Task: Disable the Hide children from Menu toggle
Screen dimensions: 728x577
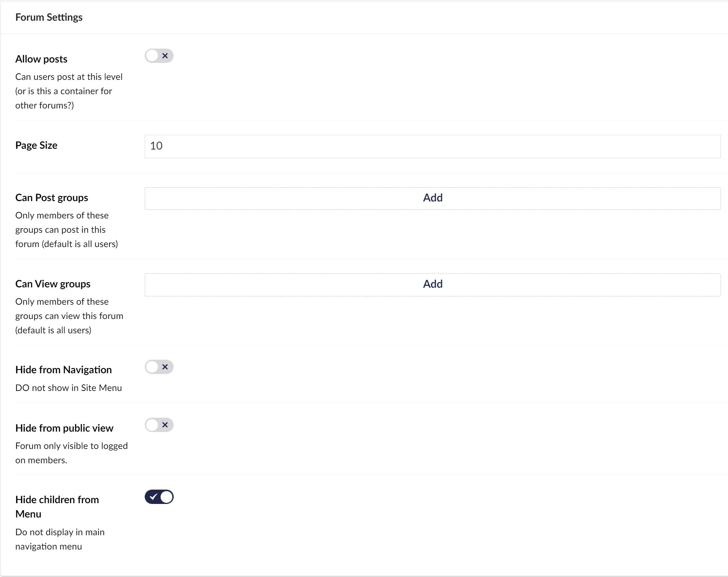Action: click(x=159, y=497)
